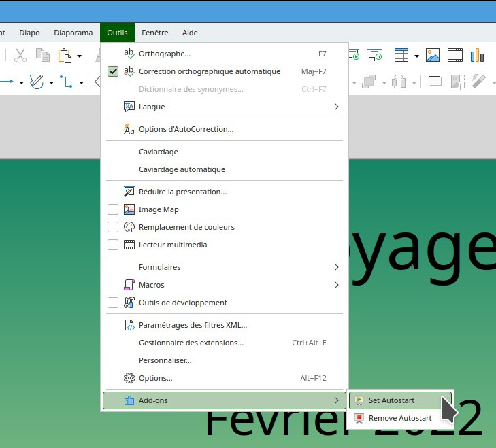Viewport: 496px width, 448px height.
Task: Click the Add-ons puzzle piece icon
Action: pos(129,400)
